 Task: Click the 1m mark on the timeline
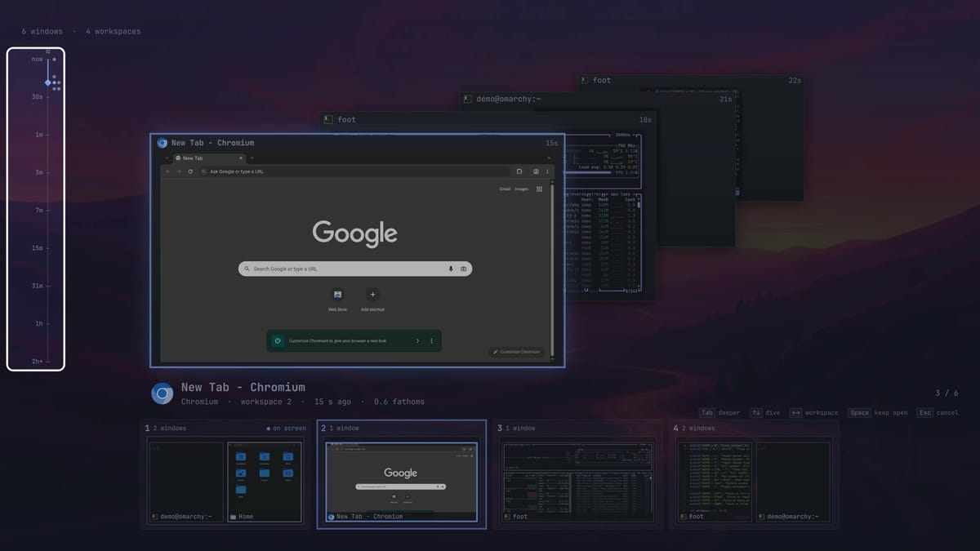pos(39,135)
